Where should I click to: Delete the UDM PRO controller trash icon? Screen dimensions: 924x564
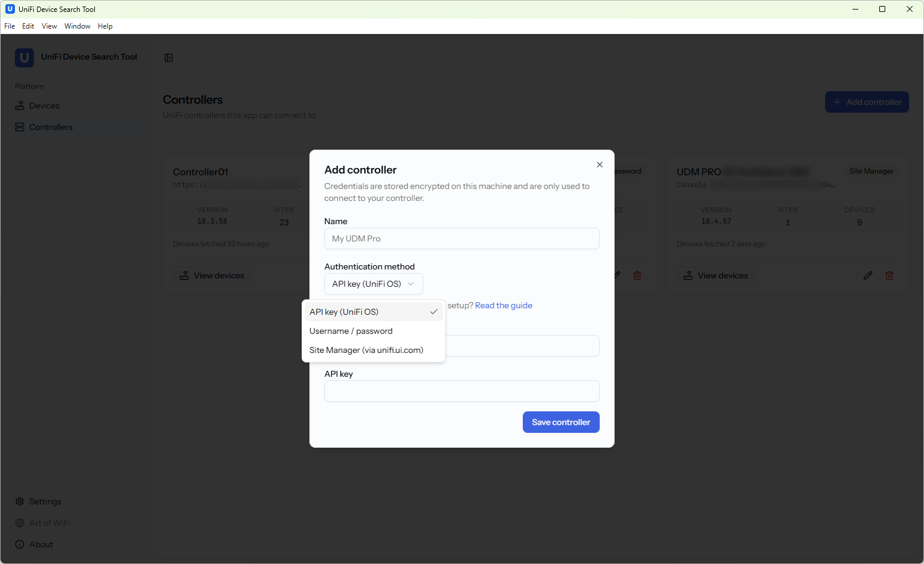click(889, 275)
